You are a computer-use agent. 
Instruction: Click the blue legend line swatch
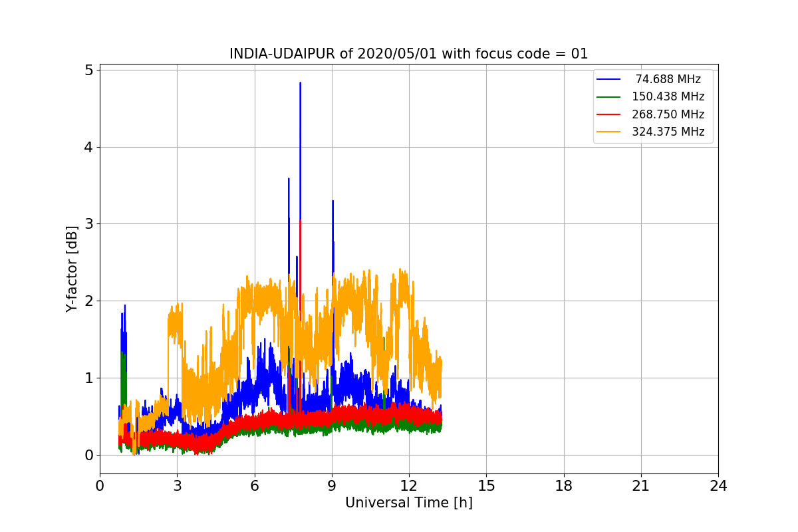coord(608,79)
